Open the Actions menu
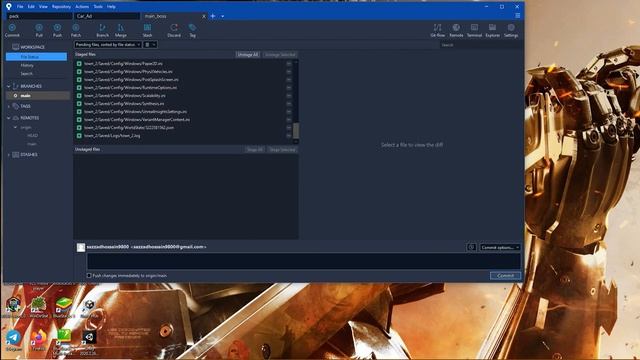Screen dimensions: 640x360 click(x=82, y=7)
